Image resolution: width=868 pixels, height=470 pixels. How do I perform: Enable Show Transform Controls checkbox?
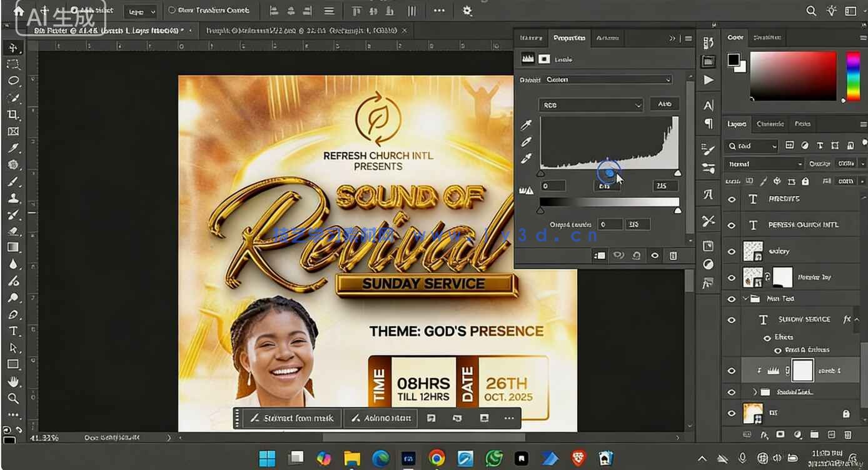(172, 11)
